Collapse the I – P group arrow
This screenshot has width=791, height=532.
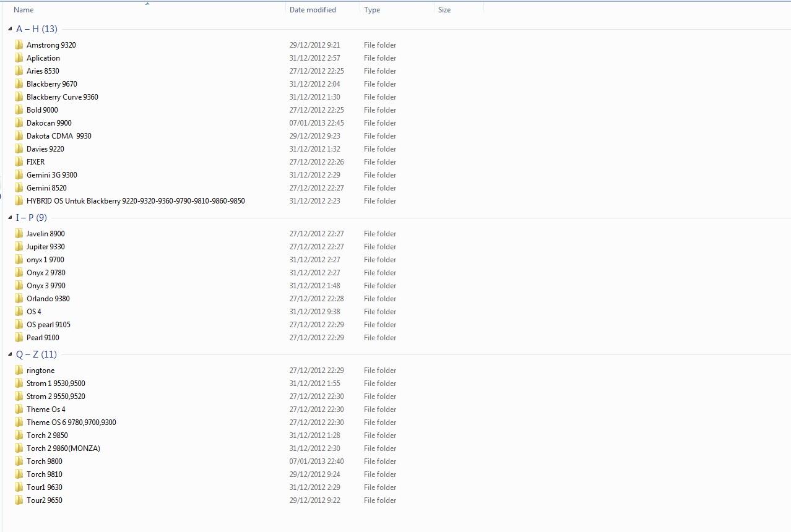click(10, 218)
